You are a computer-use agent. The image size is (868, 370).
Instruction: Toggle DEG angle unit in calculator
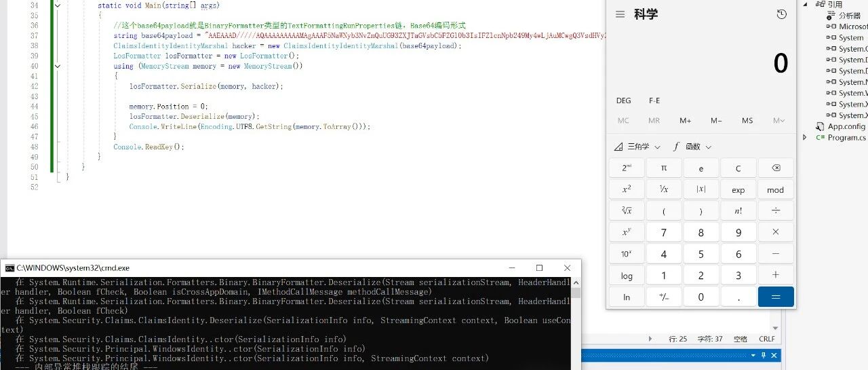(x=623, y=100)
